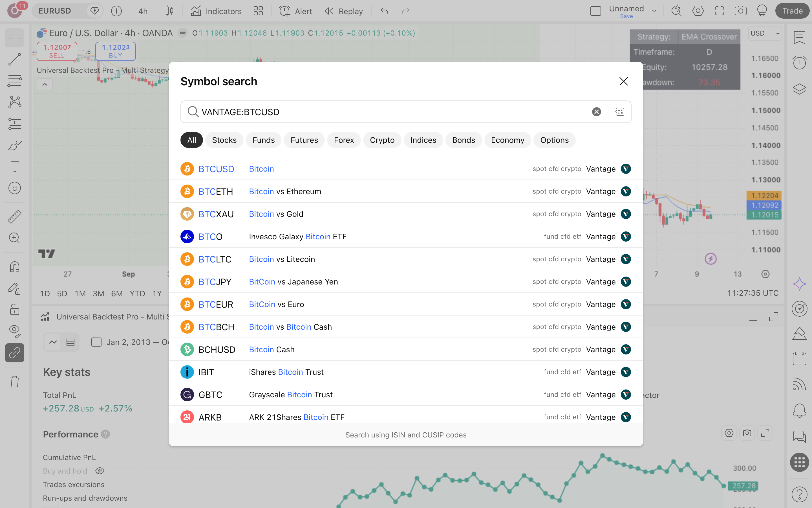Undo the last chart action
The image size is (812, 508).
coord(384,11)
